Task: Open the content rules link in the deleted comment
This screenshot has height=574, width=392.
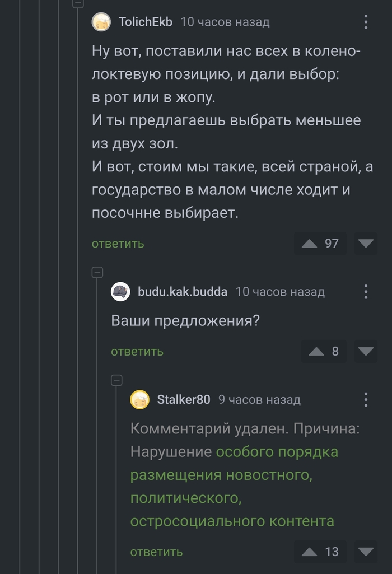Action: (x=224, y=476)
